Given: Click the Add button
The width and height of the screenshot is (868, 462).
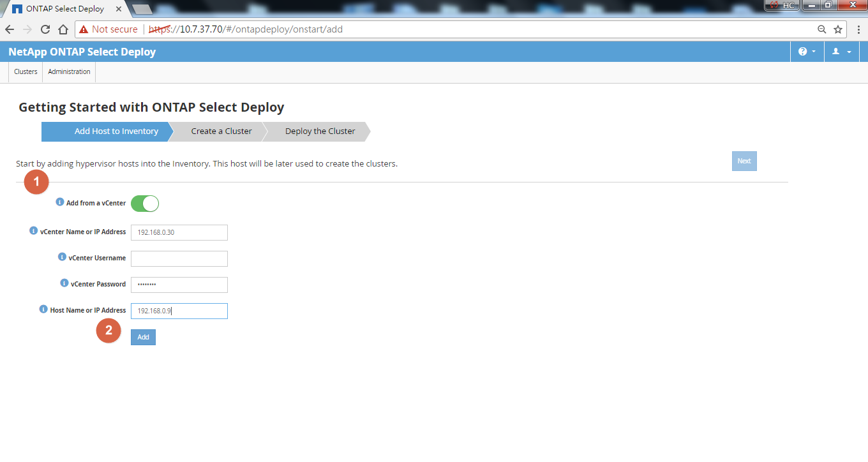Looking at the screenshot, I should 143,337.
